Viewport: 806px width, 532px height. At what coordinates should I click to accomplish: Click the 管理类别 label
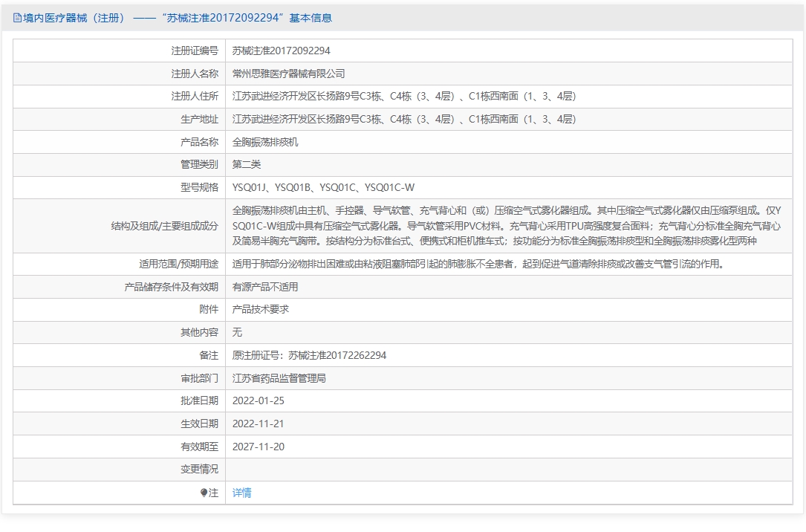pyautogui.click(x=199, y=164)
